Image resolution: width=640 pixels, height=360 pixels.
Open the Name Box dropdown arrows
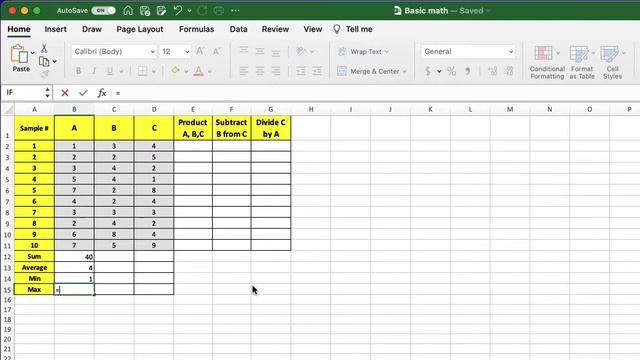click(x=48, y=93)
